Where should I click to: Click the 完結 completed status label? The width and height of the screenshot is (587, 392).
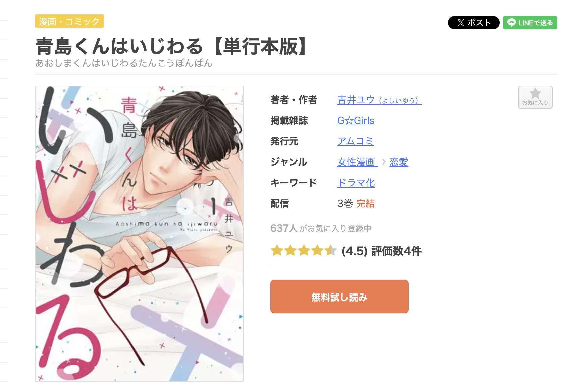[365, 204]
